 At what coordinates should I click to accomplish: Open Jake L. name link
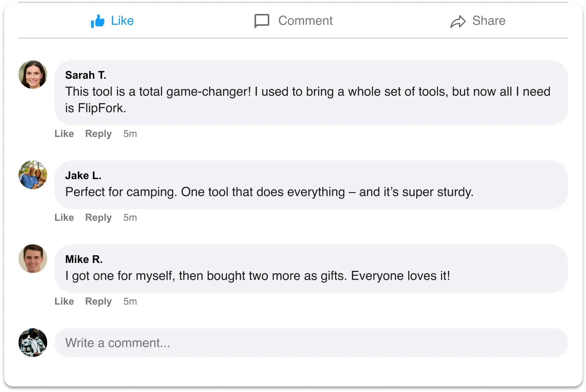tap(83, 176)
